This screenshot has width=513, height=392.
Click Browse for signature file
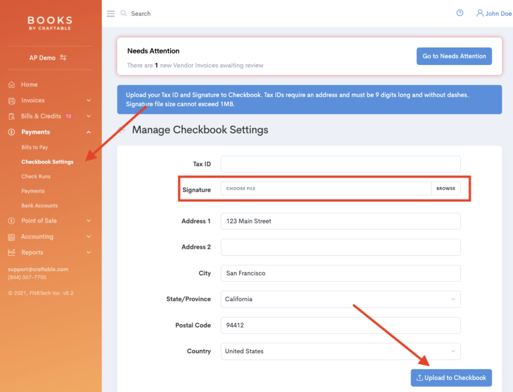click(x=446, y=188)
